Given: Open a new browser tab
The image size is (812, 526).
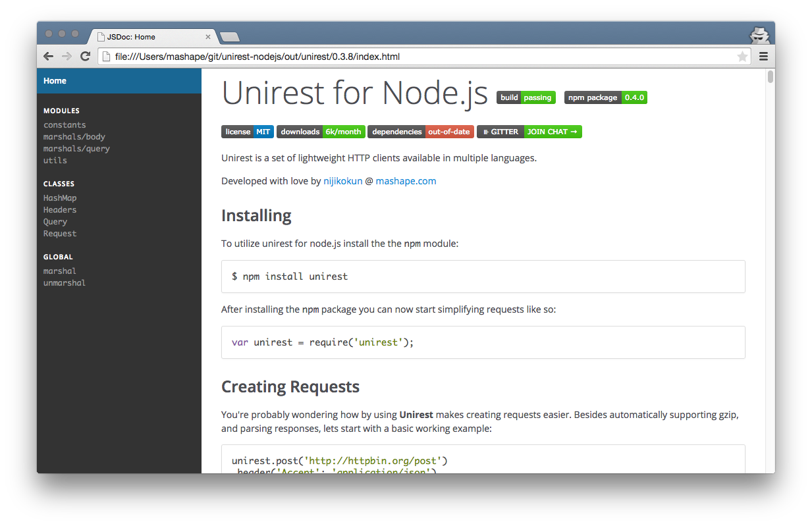Looking at the screenshot, I should point(229,37).
